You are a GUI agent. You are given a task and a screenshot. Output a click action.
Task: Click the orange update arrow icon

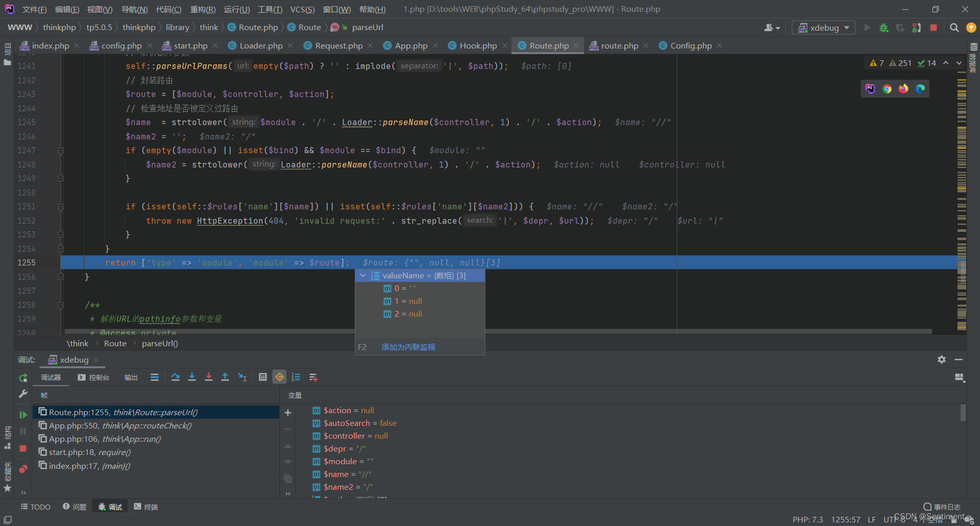pos(971,28)
